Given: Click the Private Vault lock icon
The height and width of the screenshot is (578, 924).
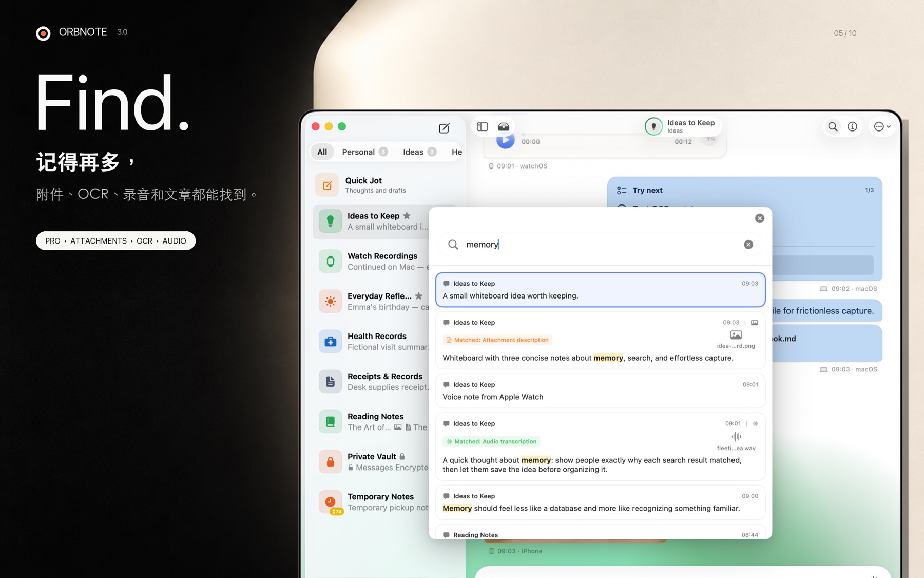Looking at the screenshot, I should click(x=330, y=462).
